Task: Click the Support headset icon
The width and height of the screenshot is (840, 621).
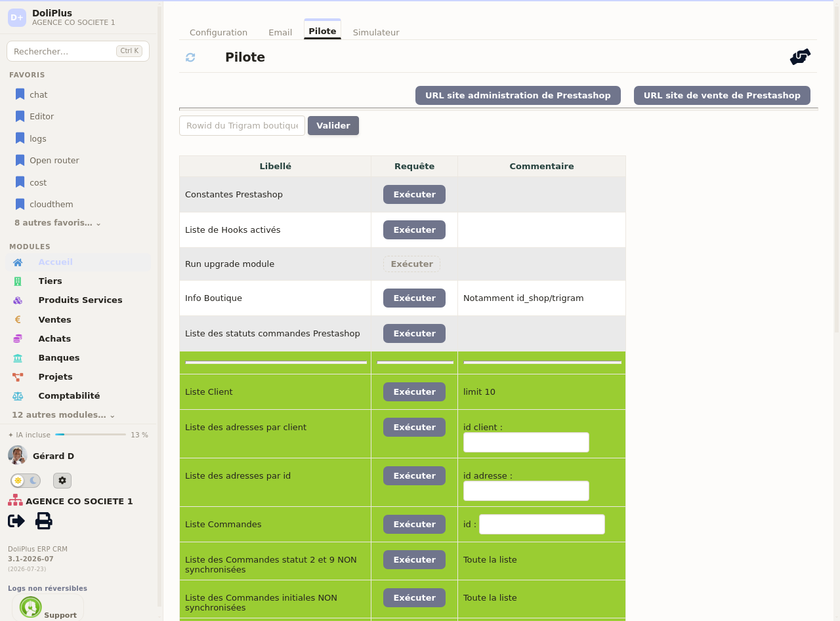Action: (31, 607)
